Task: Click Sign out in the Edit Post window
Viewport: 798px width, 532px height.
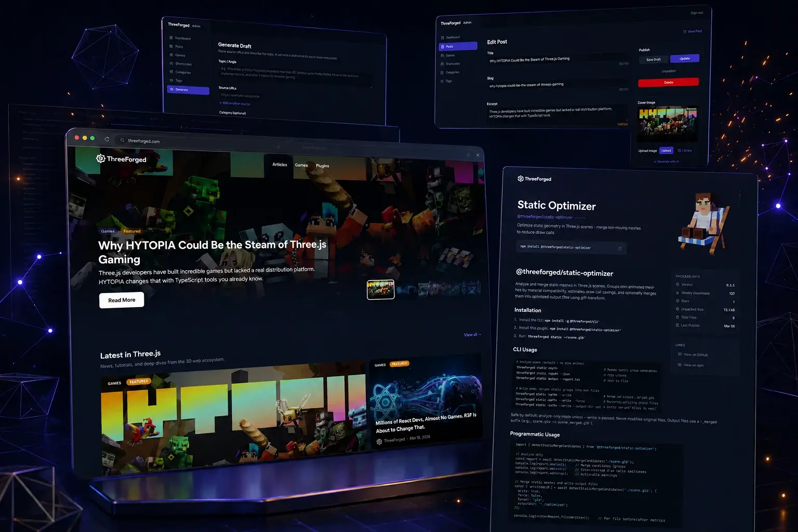Action: [697, 13]
